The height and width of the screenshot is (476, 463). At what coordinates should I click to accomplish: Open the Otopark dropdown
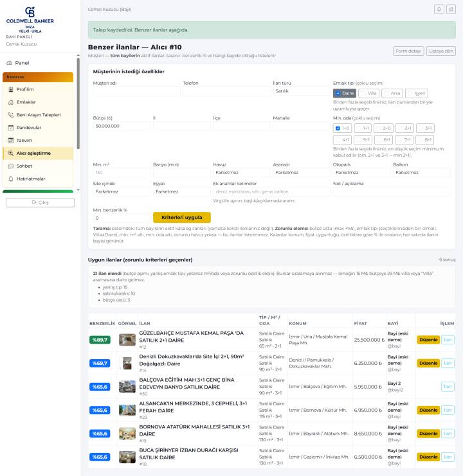pyautogui.click(x=361, y=172)
